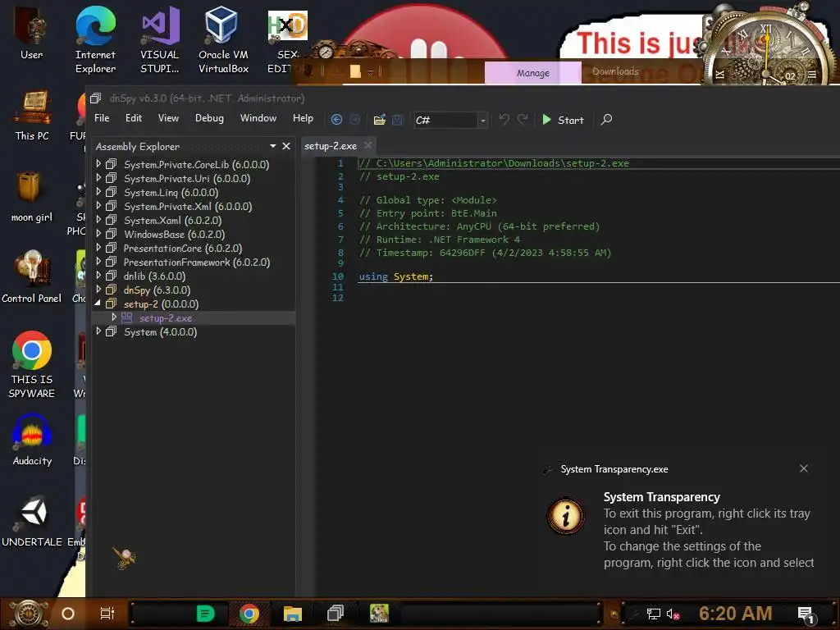Expand System.Linq assembly node

tap(98, 192)
